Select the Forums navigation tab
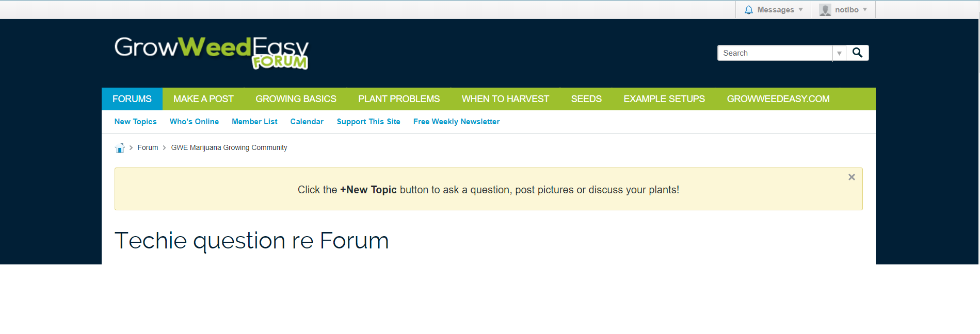Screen dimensions: 980x334 (132, 99)
